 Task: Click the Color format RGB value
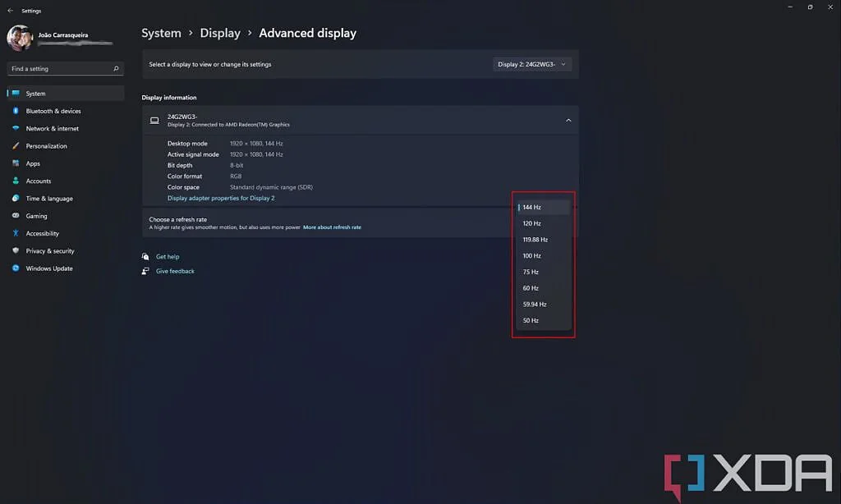click(x=236, y=176)
